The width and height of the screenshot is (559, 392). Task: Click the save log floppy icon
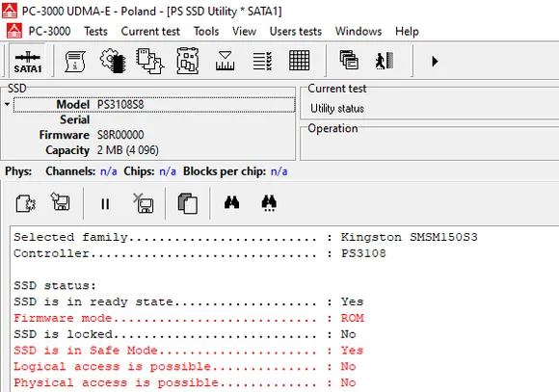61,201
